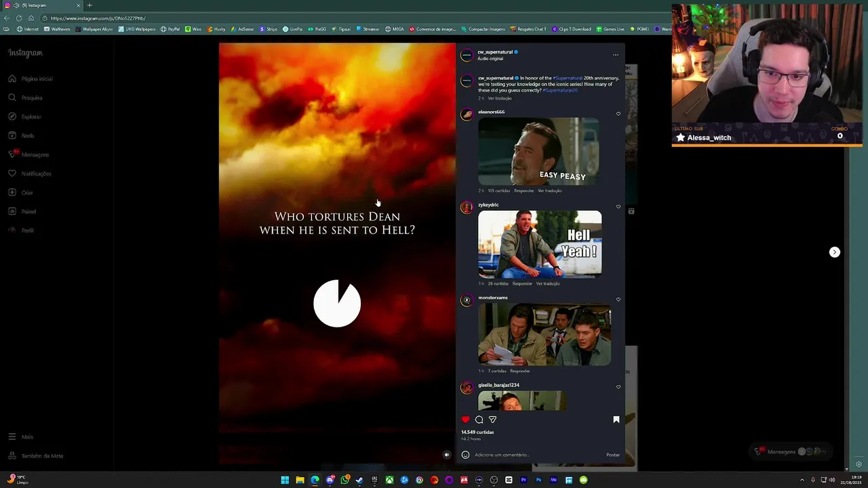Switch to the Instagram browser tab
Viewport: 868px width, 488px height.
tap(42, 5)
